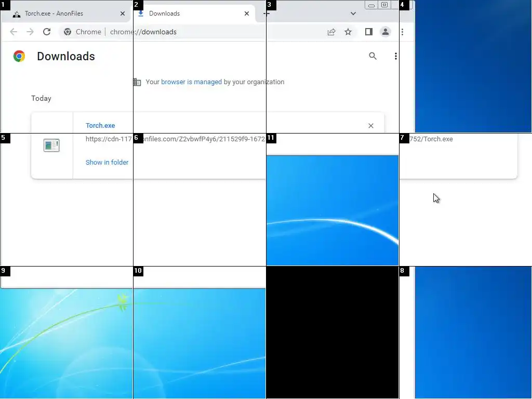
Task: Open the browser is managed link
Action: [191, 82]
